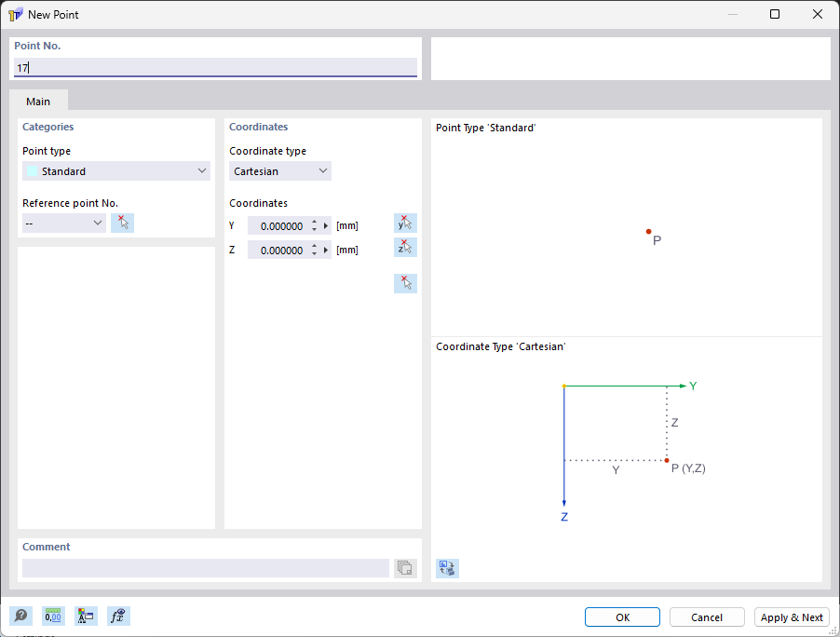Viewport: 840px width, 637px height.
Task: Click the copy icon next to the Comment field
Action: click(405, 568)
